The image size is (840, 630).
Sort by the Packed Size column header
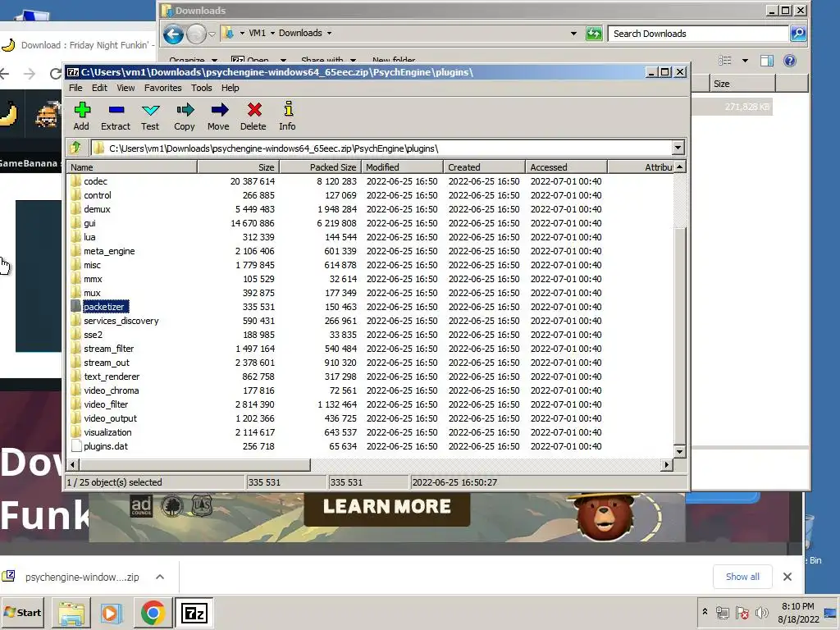coord(321,167)
